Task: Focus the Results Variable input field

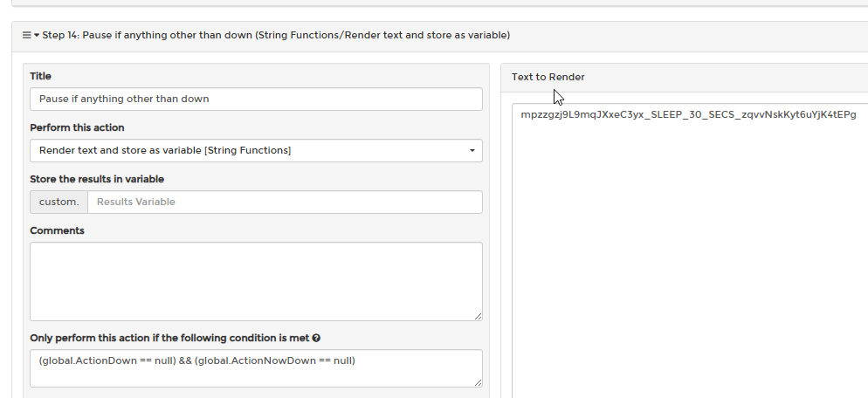Action: pos(285,202)
